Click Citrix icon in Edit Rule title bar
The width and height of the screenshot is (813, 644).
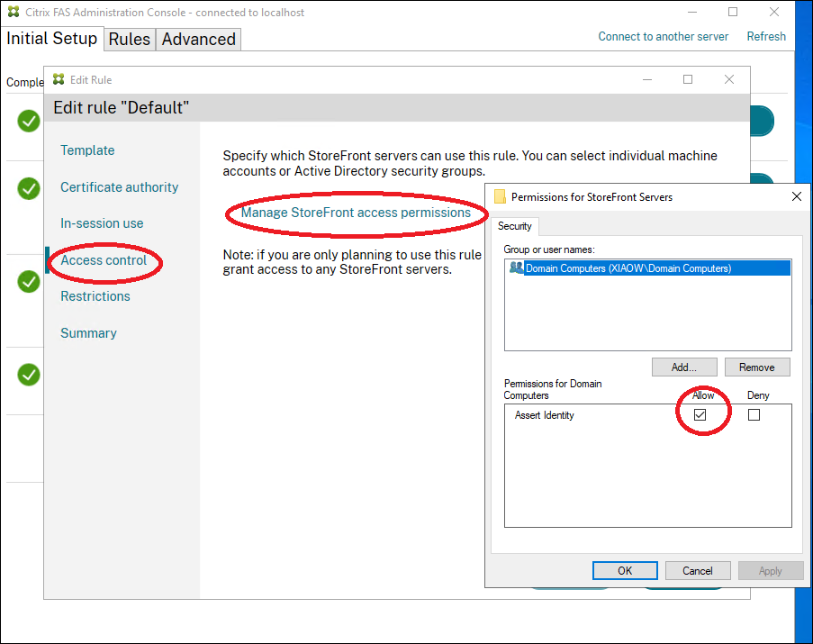[x=59, y=79]
